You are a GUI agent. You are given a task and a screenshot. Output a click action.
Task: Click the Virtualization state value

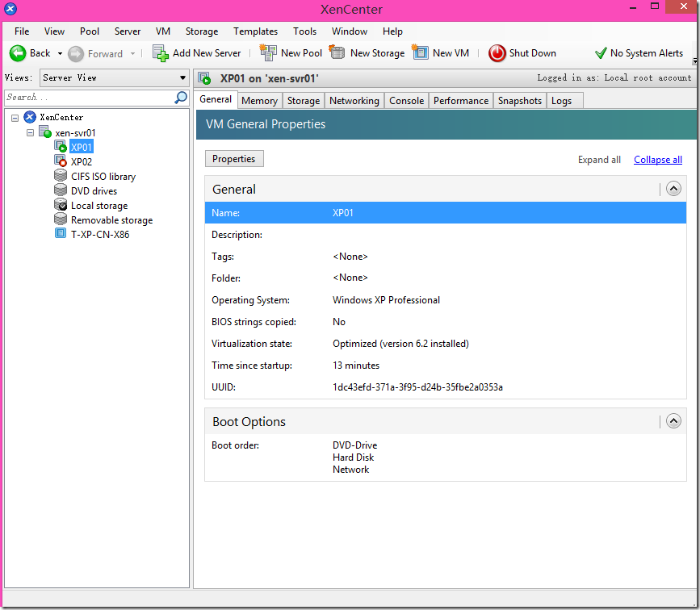(400, 344)
